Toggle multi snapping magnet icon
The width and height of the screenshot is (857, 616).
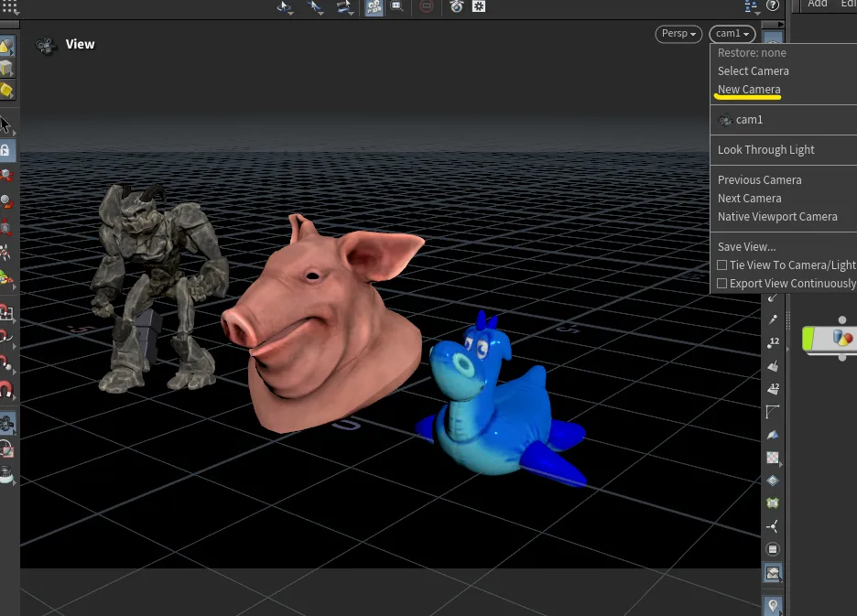point(6,390)
